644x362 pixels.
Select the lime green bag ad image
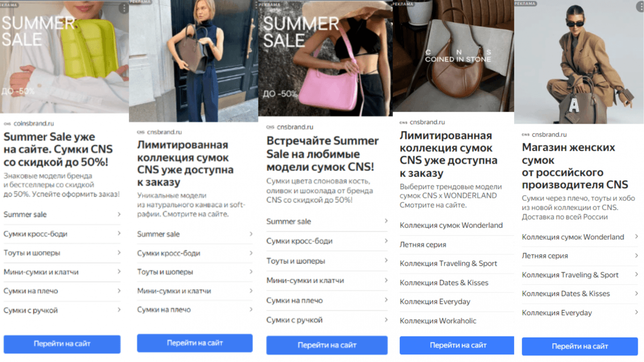(x=64, y=57)
